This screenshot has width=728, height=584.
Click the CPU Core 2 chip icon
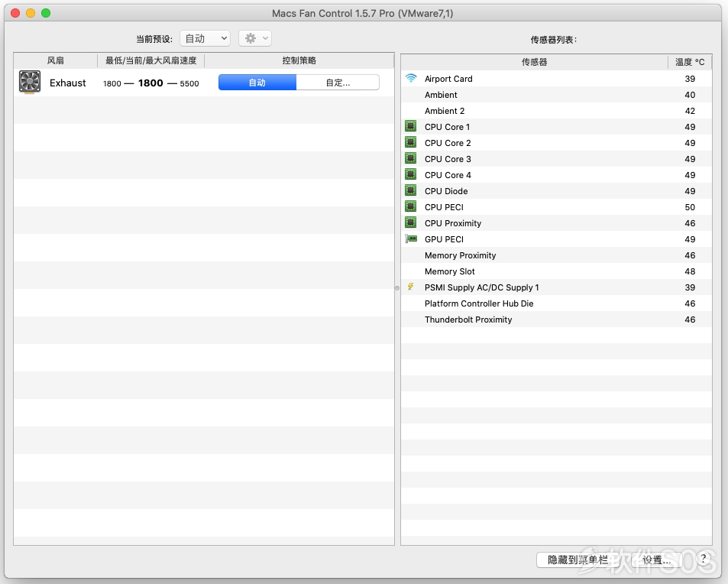pyautogui.click(x=410, y=142)
